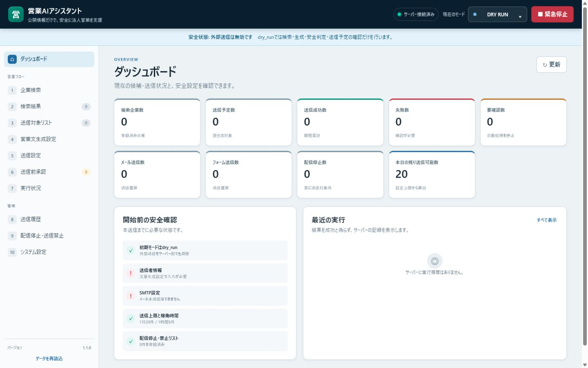
Task: Click the 更新 refresh button
Action: tap(551, 64)
